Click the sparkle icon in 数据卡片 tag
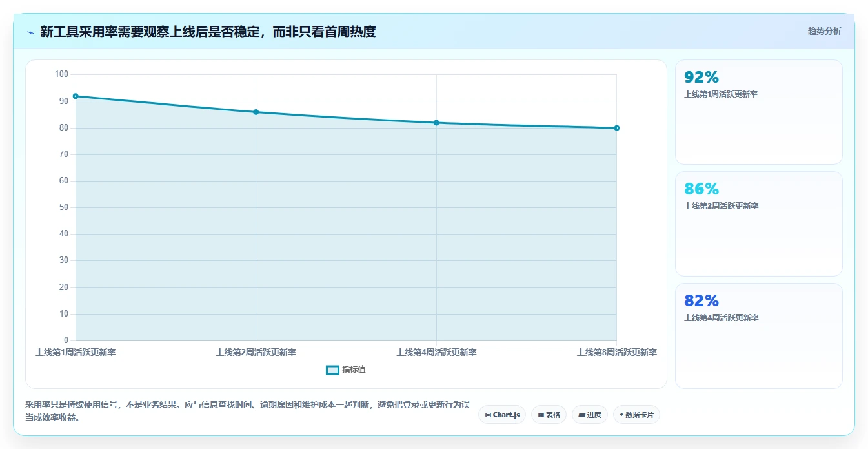Screen dimensions: 868x449 621,415
